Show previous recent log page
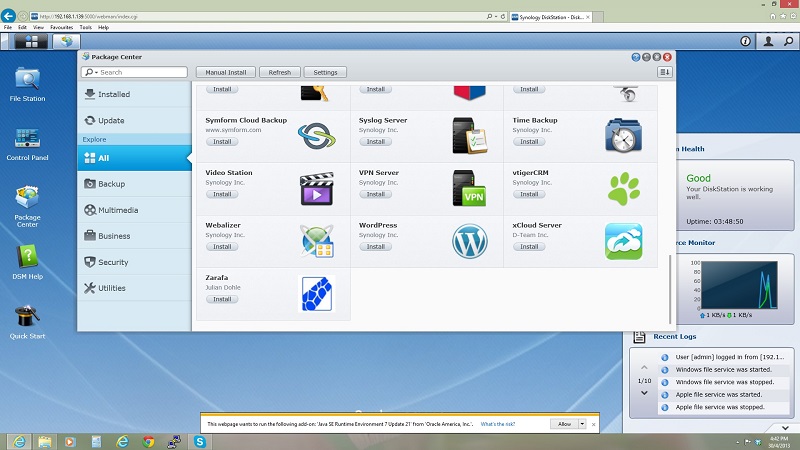Screen dimensions: 800x450 click(x=644, y=367)
